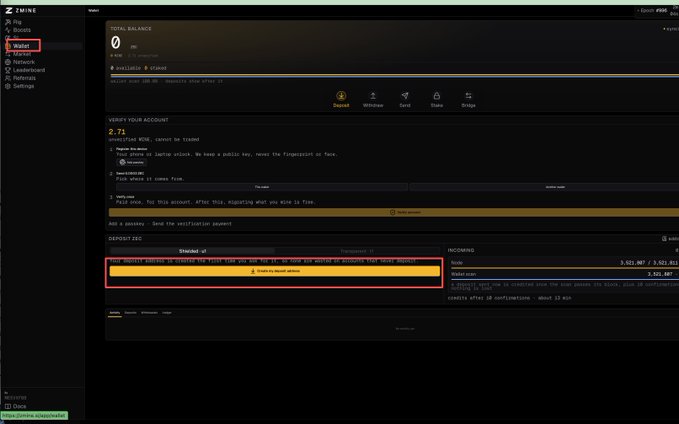Click the Bridge arrows icon
The width and height of the screenshot is (679, 424).
(x=469, y=96)
